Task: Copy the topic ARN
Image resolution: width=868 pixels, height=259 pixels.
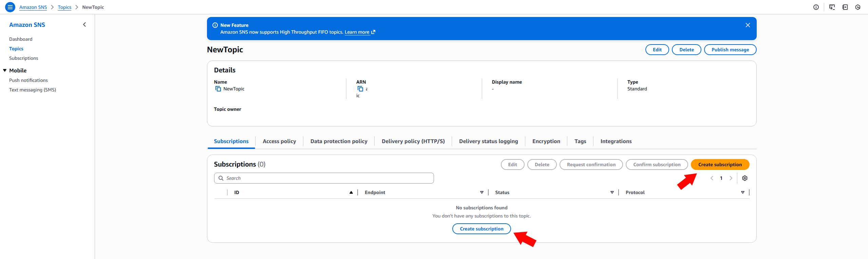Action: [x=360, y=89]
